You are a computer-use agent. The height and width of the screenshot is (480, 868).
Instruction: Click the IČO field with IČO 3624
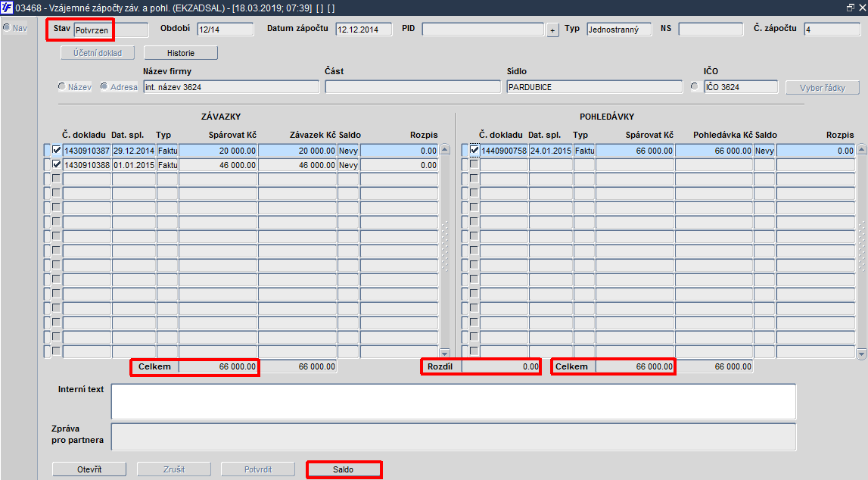(741, 87)
